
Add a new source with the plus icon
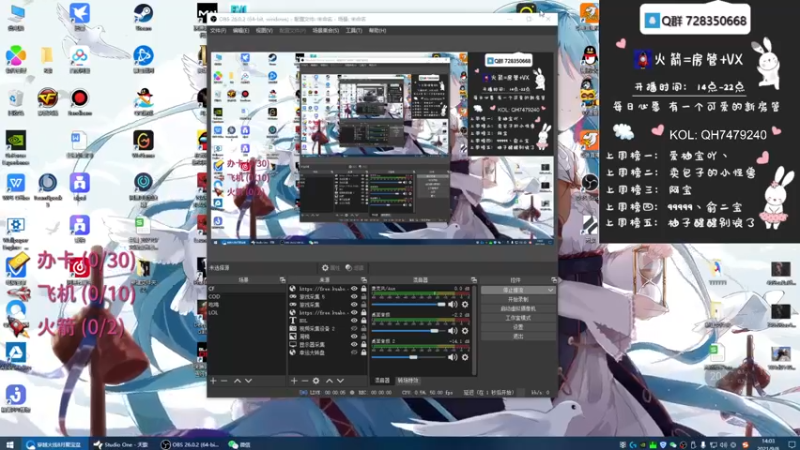pyautogui.click(x=294, y=381)
